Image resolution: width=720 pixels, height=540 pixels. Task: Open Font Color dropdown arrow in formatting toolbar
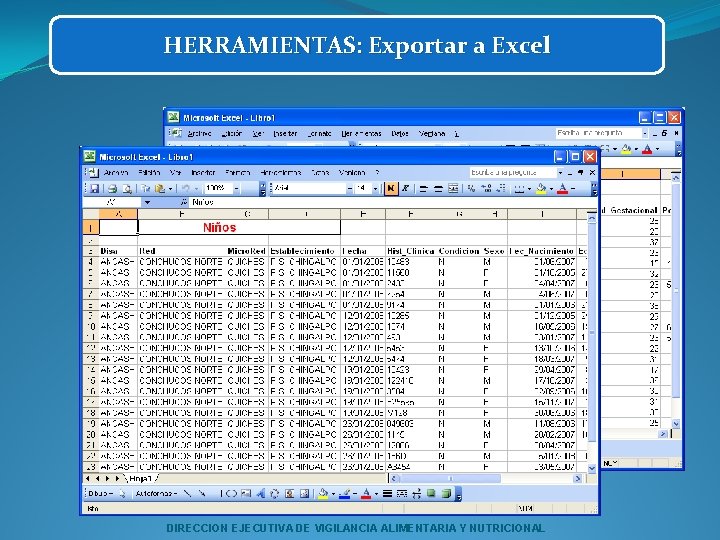point(573,189)
